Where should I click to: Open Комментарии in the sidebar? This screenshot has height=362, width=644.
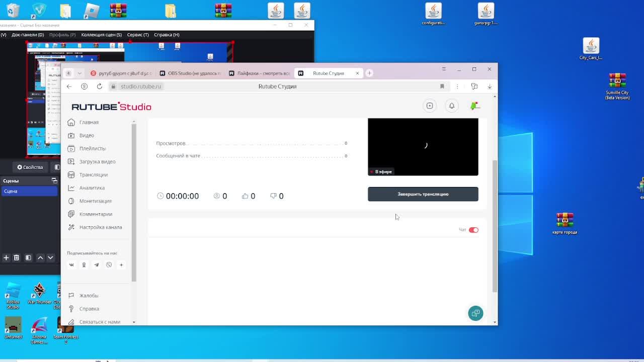coord(96,214)
